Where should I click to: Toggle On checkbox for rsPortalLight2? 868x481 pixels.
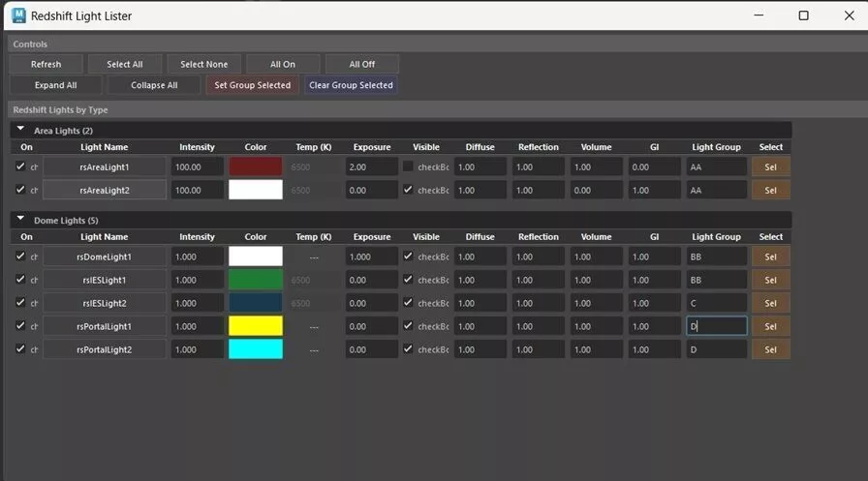(x=20, y=348)
